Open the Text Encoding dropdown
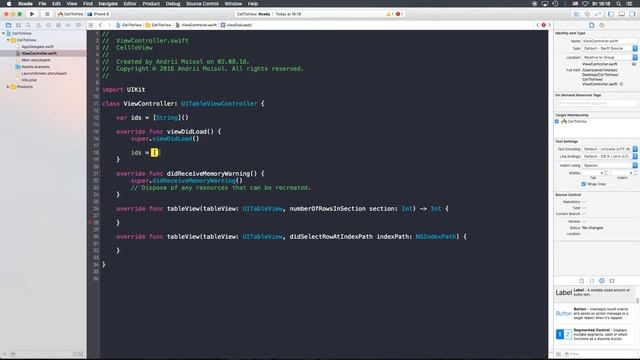Screen dimensions: 640x360 tap(609, 149)
